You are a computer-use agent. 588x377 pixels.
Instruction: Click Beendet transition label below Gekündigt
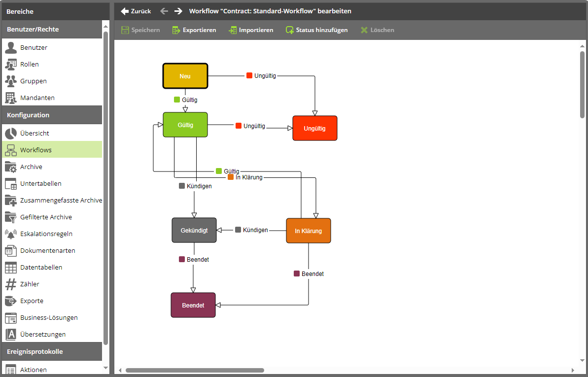[x=198, y=260]
